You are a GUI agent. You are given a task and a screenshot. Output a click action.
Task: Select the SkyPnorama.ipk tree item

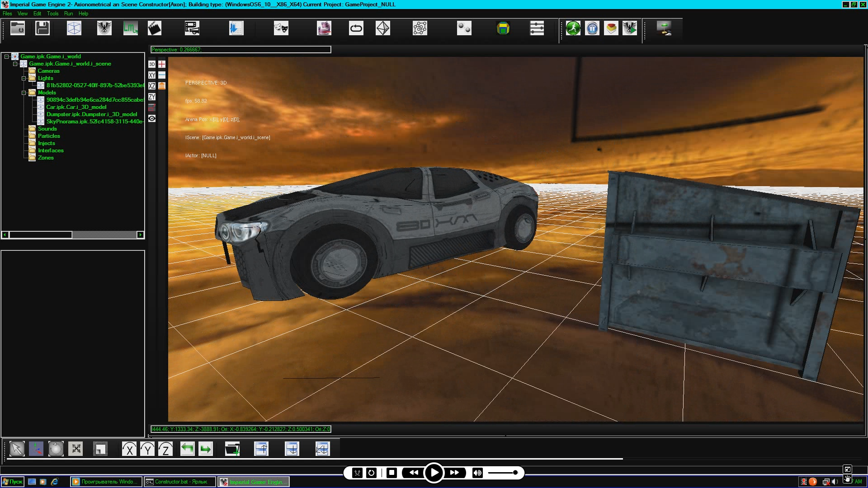[x=95, y=122]
